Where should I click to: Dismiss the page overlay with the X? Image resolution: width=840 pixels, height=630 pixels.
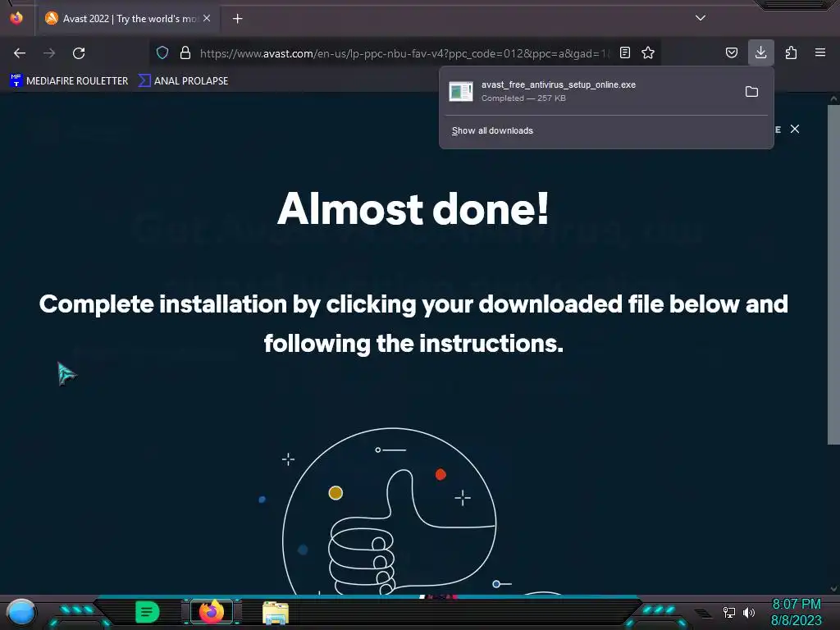(x=794, y=129)
